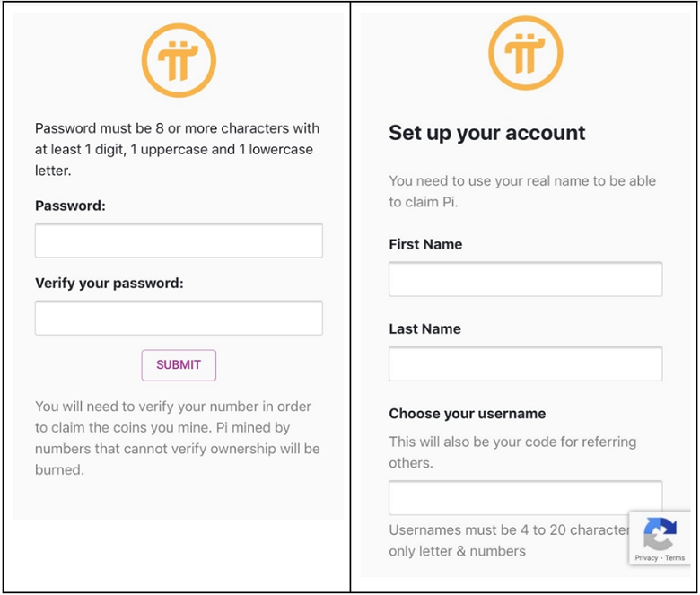The height and width of the screenshot is (595, 700).
Task: Open the reCAPTCHA Privacy link
Action: 646,558
